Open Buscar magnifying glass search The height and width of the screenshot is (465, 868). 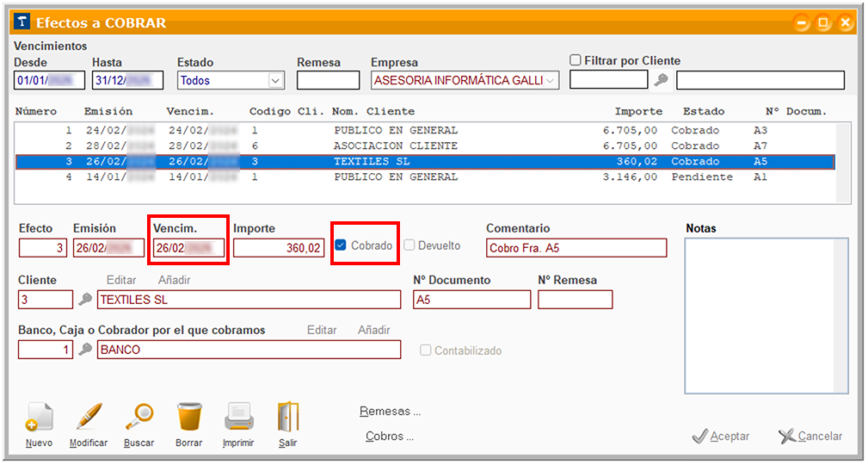click(139, 418)
